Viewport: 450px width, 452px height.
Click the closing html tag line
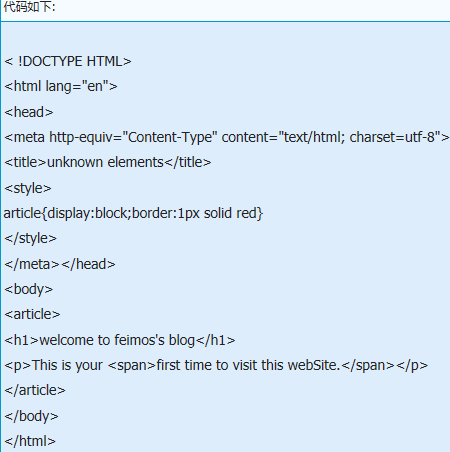30,441
